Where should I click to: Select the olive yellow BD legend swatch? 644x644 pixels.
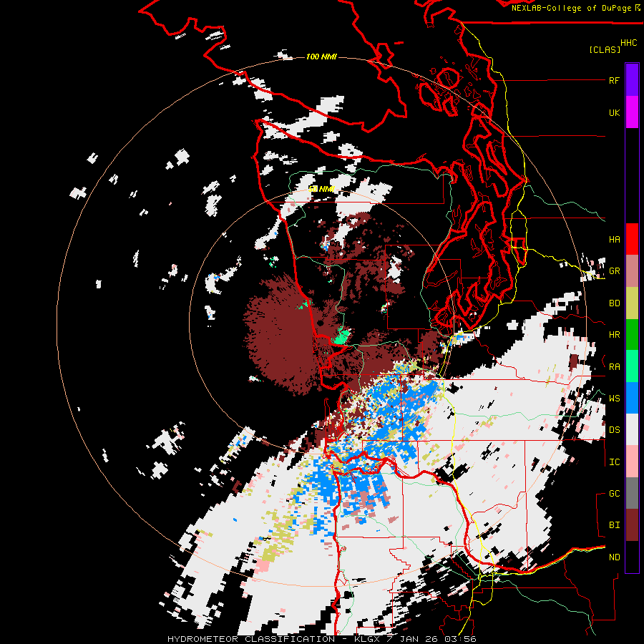[x=632, y=303]
